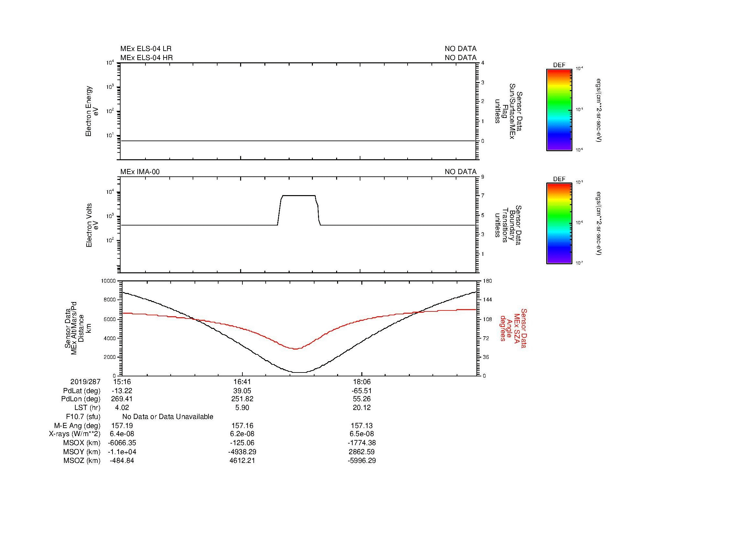This screenshot has height=534, width=756.
Task: Click the 'MEx IMA-00' panel title
Action: (x=140, y=172)
